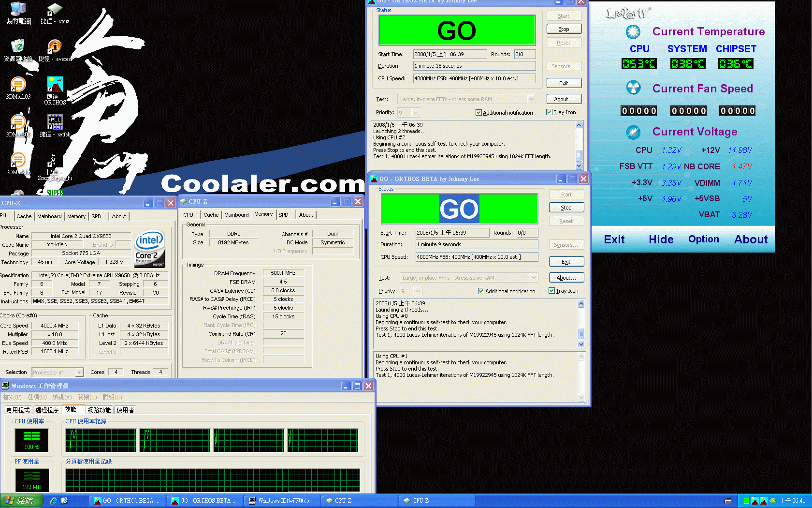Viewport: 812px width, 508px height.
Task: Open the 處理程序 tab in Task Manager
Action: coord(47,410)
